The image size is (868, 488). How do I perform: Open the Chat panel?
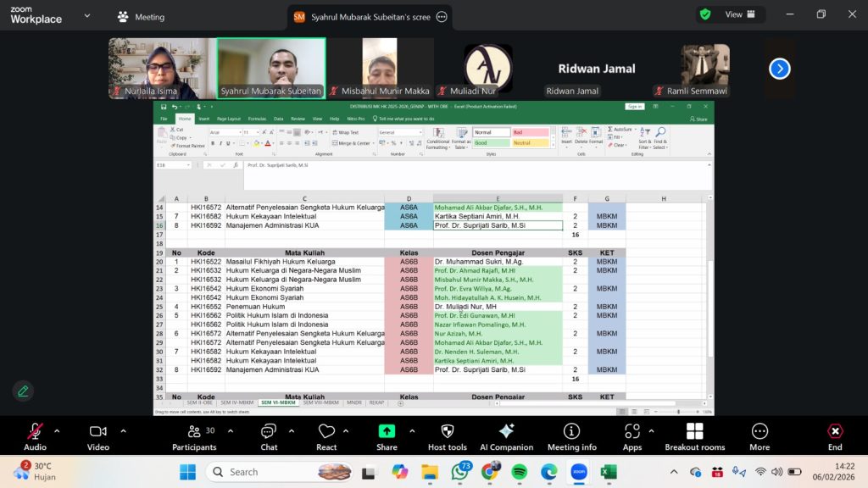pos(269,435)
